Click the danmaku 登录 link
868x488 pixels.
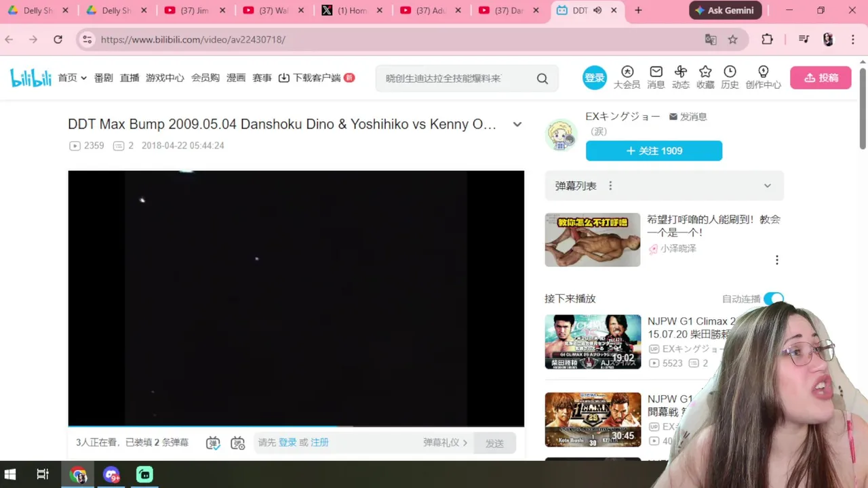[288, 442]
